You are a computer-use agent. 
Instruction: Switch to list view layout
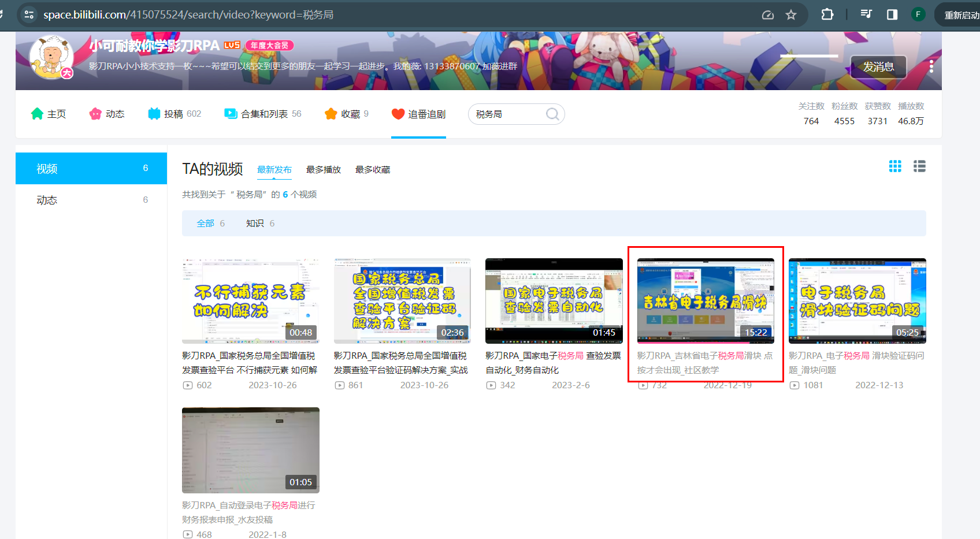click(919, 166)
